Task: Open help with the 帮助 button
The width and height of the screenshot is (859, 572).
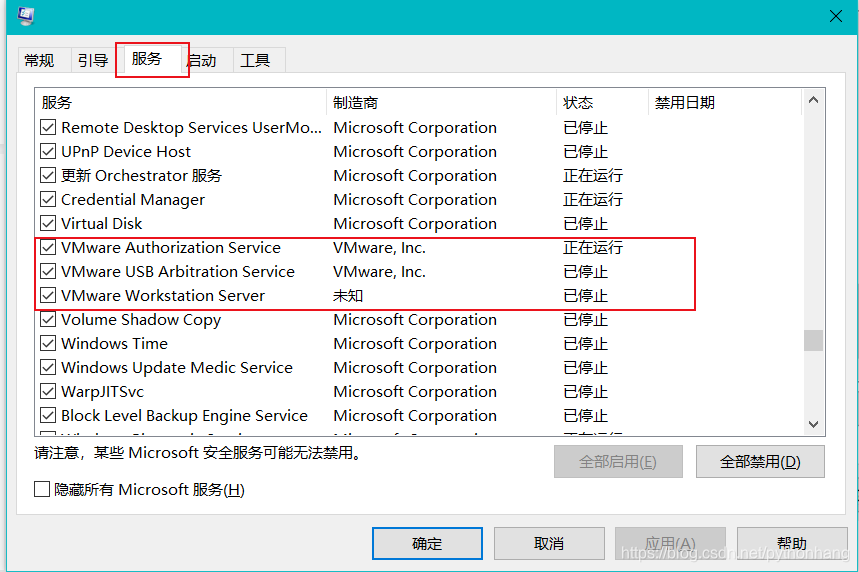Action: pos(792,544)
